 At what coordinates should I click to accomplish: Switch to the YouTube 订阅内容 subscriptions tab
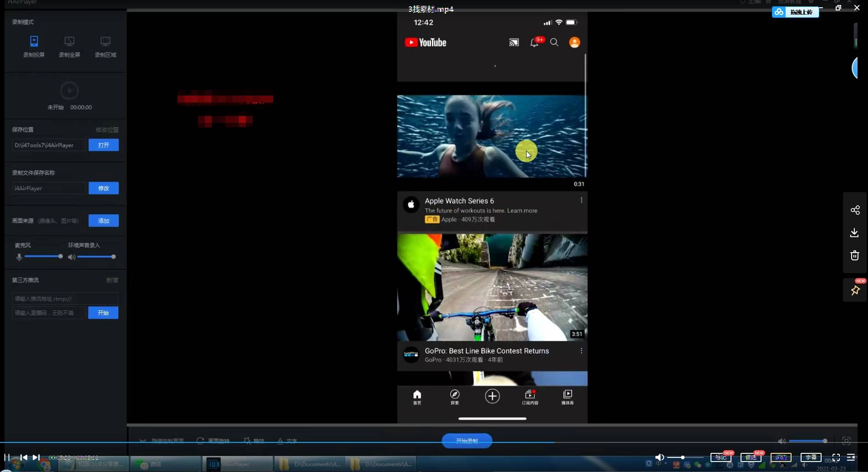pos(529,397)
